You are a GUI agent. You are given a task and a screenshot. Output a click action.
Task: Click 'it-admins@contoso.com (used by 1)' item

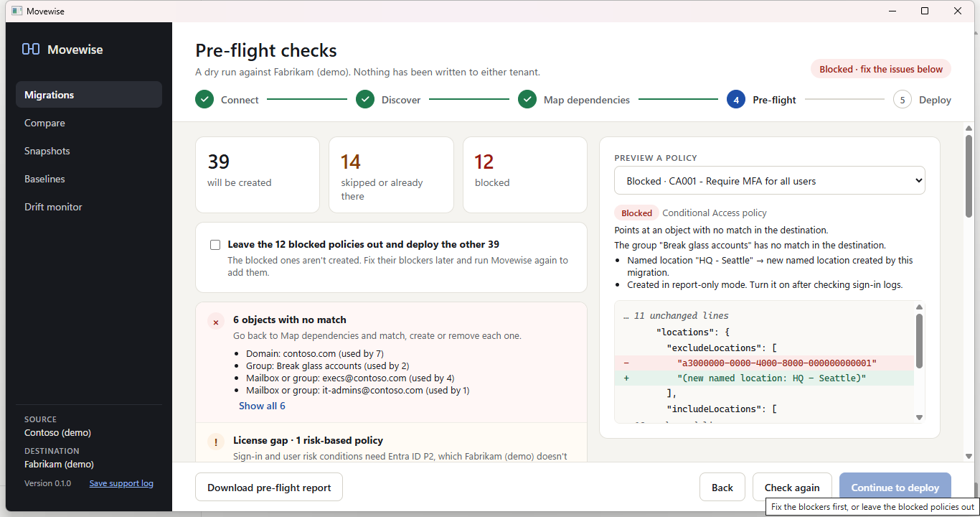357,390
